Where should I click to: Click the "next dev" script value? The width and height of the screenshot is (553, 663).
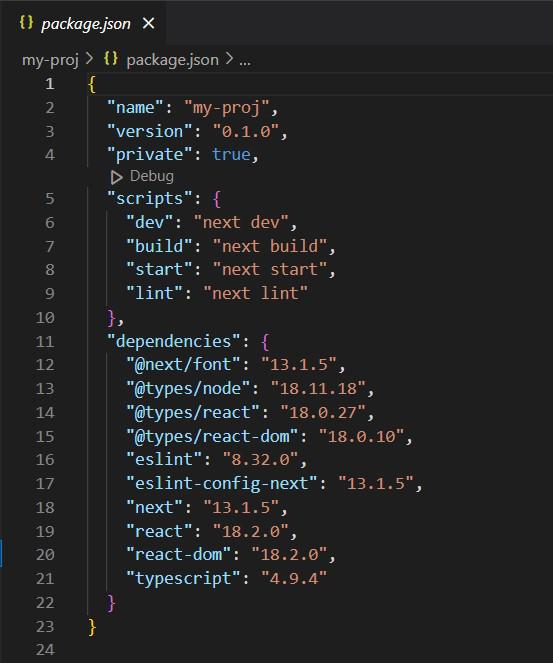coord(241,222)
